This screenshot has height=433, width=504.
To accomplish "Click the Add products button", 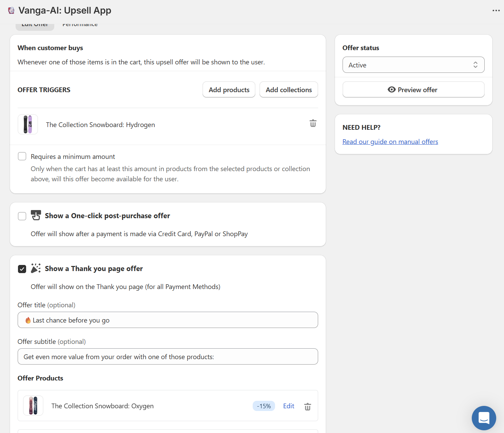I will (229, 90).
